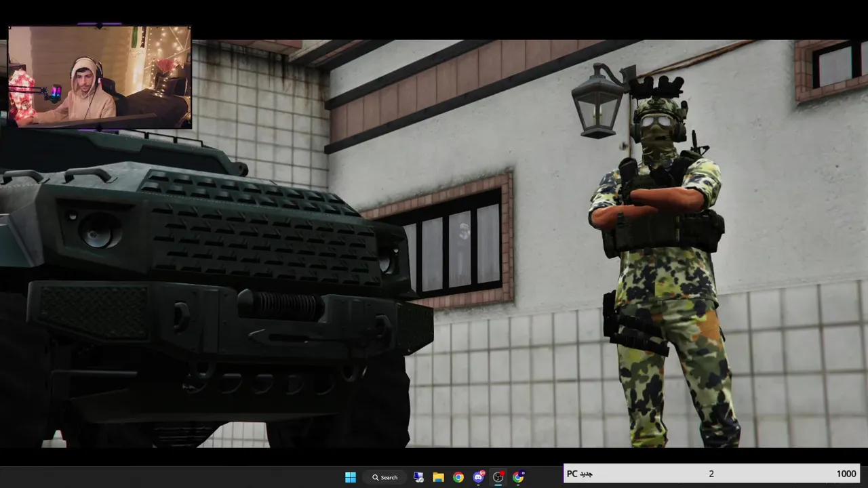
Task: Open the Chrome icon right of OBS
Action: click(518, 477)
